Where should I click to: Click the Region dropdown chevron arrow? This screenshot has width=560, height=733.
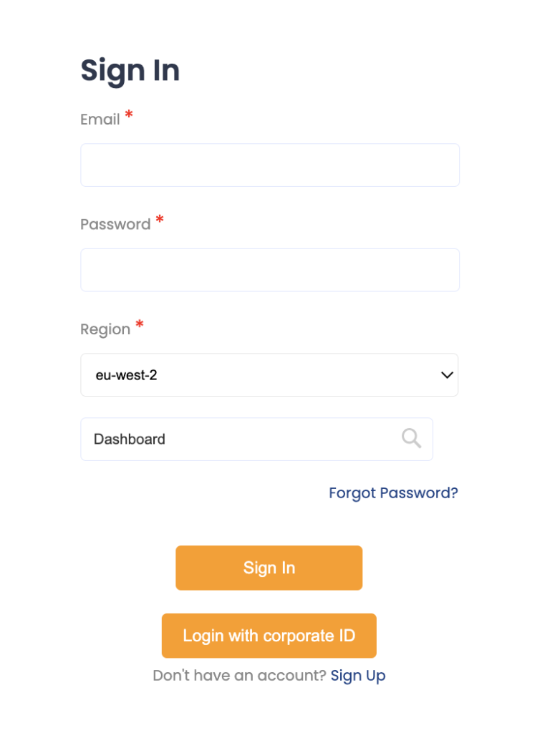pyautogui.click(x=447, y=374)
